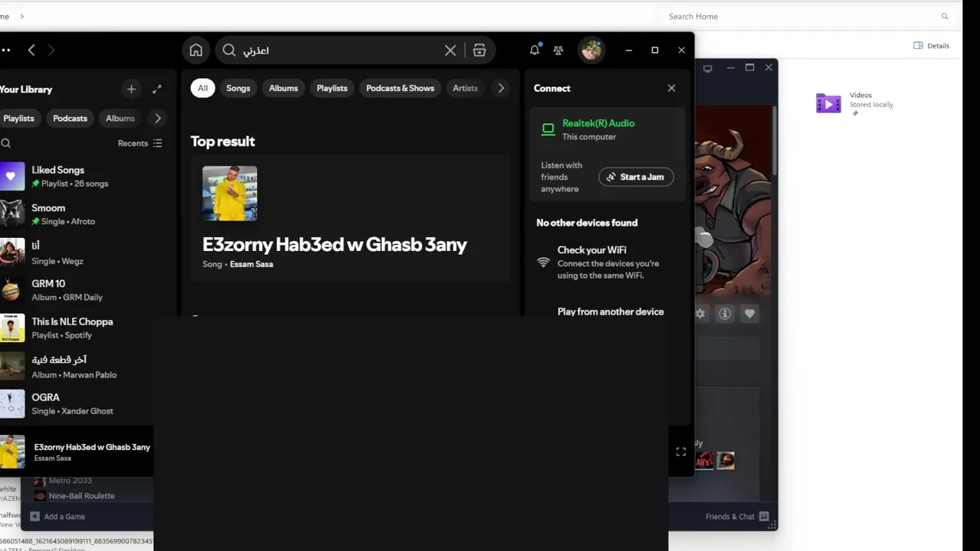Image resolution: width=980 pixels, height=551 pixels.
Task: Select Metro 2033 in Steam list
Action: pos(70,481)
